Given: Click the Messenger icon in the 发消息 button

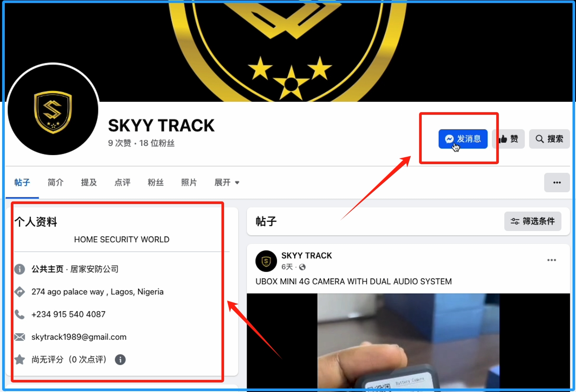Looking at the screenshot, I should [449, 139].
